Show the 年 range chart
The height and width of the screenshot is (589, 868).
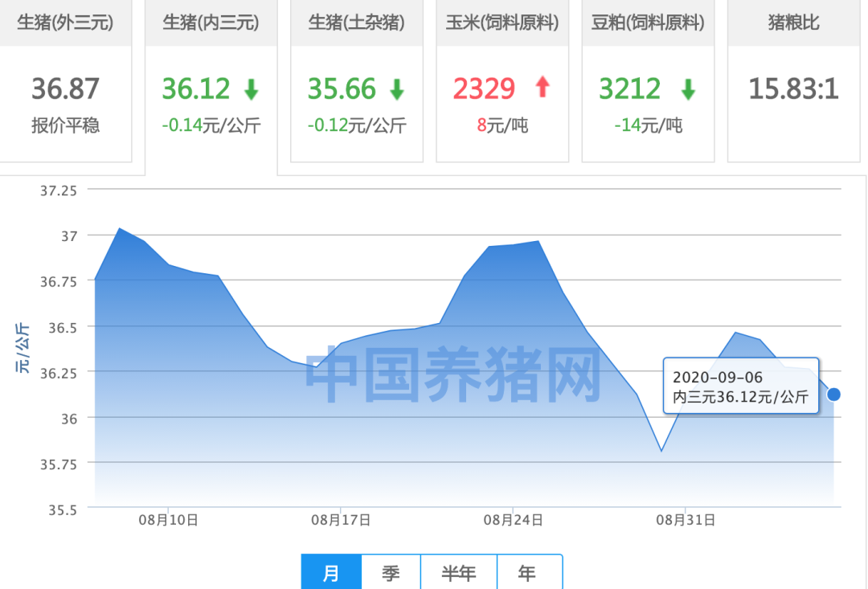(527, 573)
